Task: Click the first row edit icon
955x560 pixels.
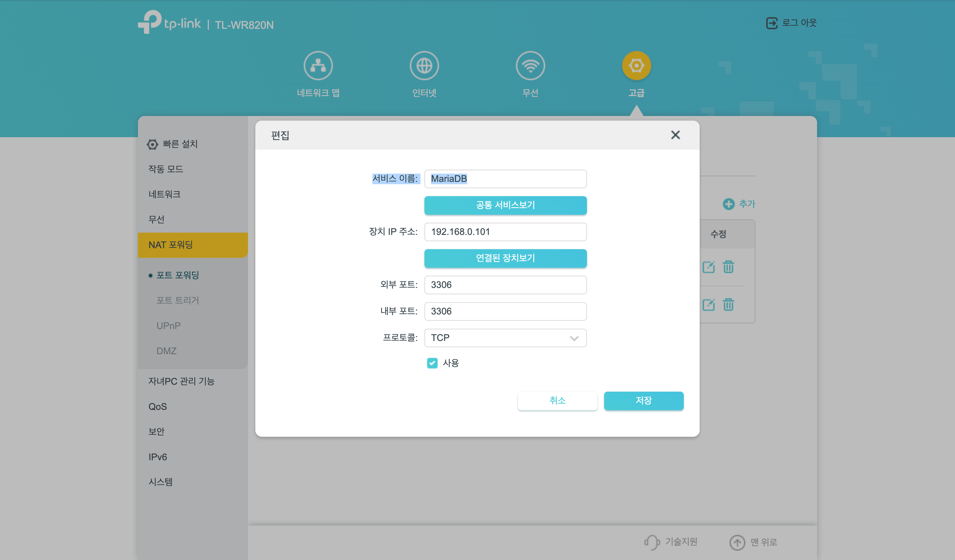Action: click(x=708, y=267)
